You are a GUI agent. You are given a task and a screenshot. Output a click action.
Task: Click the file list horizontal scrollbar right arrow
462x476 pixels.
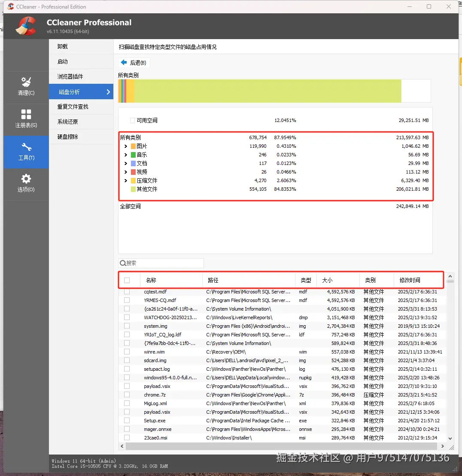(x=443, y=446)
